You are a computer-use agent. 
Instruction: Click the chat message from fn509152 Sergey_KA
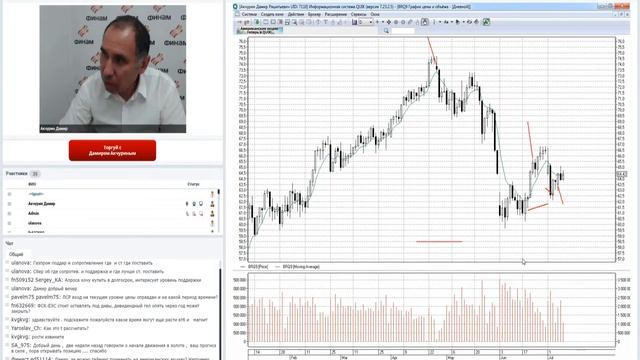(106, 280)
